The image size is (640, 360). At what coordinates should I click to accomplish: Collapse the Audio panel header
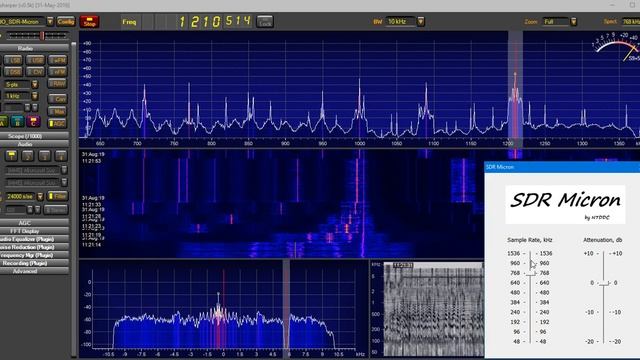click(34, 144)
